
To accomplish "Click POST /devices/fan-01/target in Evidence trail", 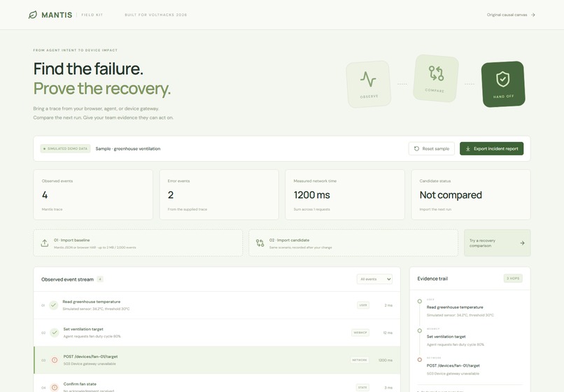I will point(453,365).
